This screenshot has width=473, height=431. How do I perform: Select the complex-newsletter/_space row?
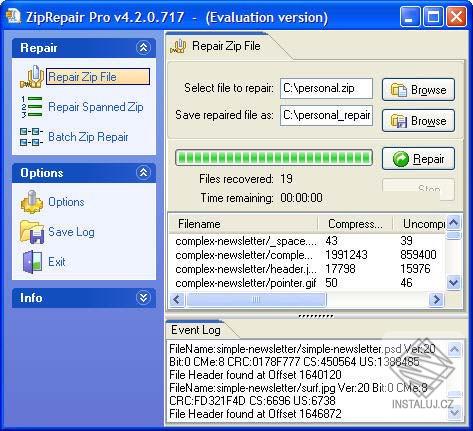[x=307, y=241]
